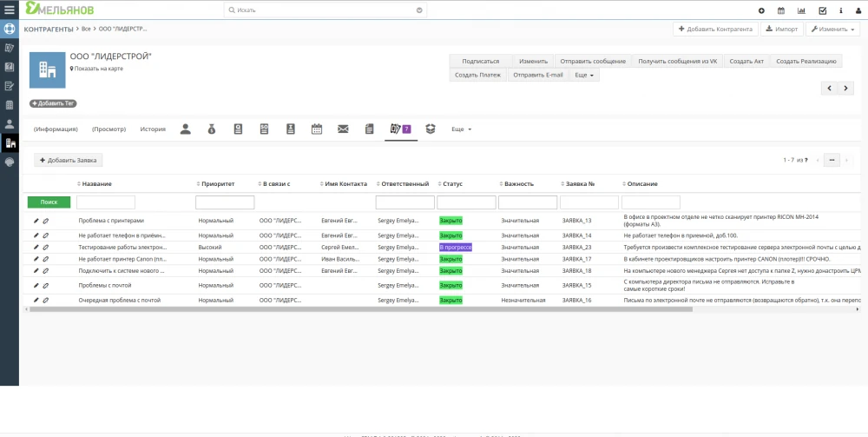868x437 pixels.
Task: Open the calendar related tab icon
Action: click(x=317, y=129)
